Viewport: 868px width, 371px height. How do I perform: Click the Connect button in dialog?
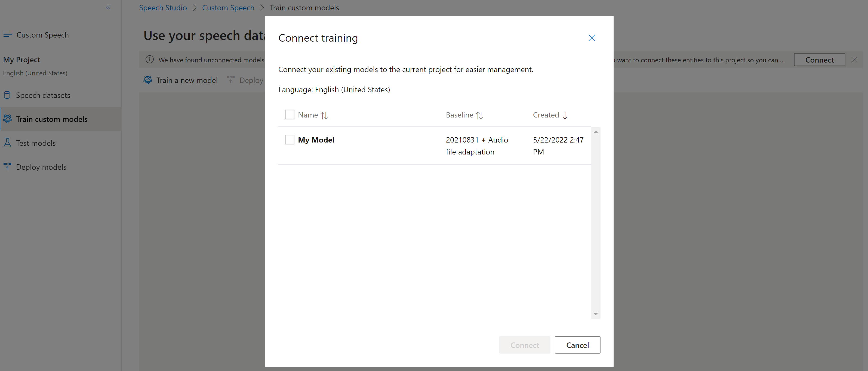click(x=524, y=344)
